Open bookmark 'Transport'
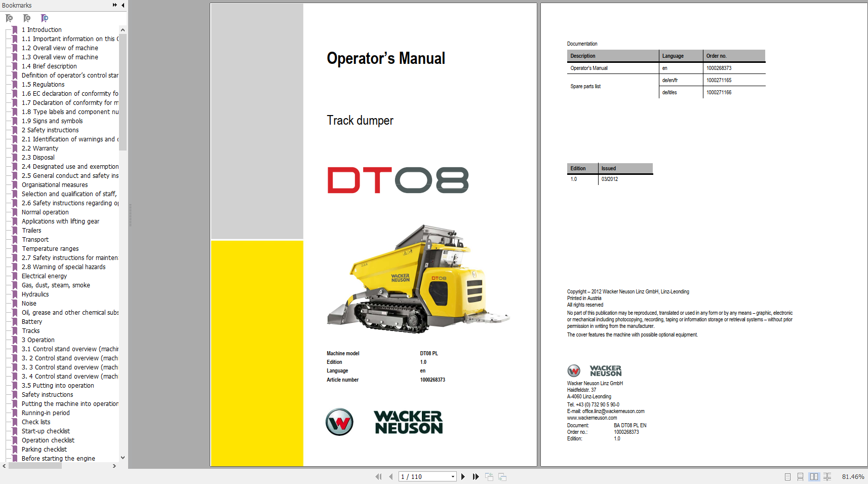The width and height of the screenshot is (868, 484). pyautogui.click(x=35, y=240)
